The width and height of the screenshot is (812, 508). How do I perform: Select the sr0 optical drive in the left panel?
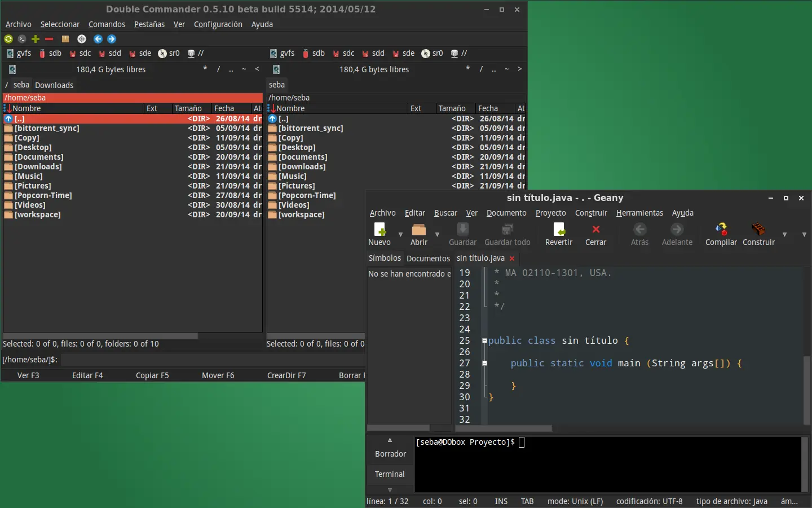(169, 53)
